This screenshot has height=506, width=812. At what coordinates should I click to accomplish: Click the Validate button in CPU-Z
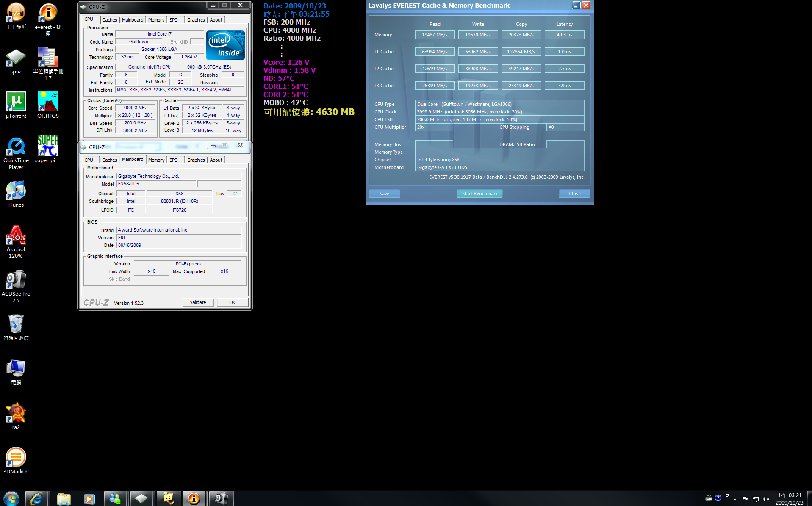tap(198, 302)
